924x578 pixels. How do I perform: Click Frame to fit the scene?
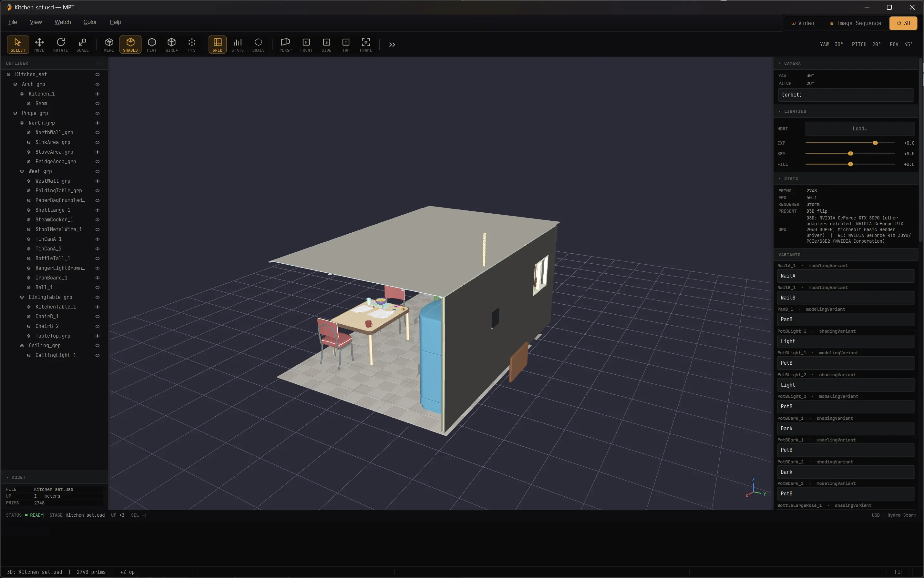click(x=365, y=45)
